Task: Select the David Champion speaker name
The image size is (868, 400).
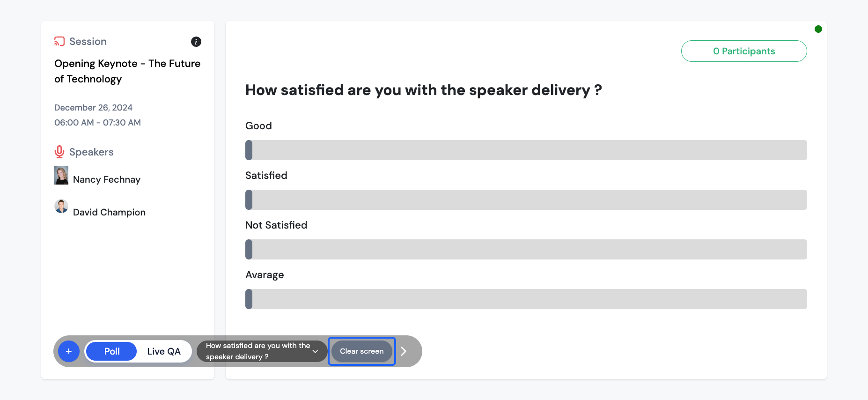Action: [x=109, y=212]
